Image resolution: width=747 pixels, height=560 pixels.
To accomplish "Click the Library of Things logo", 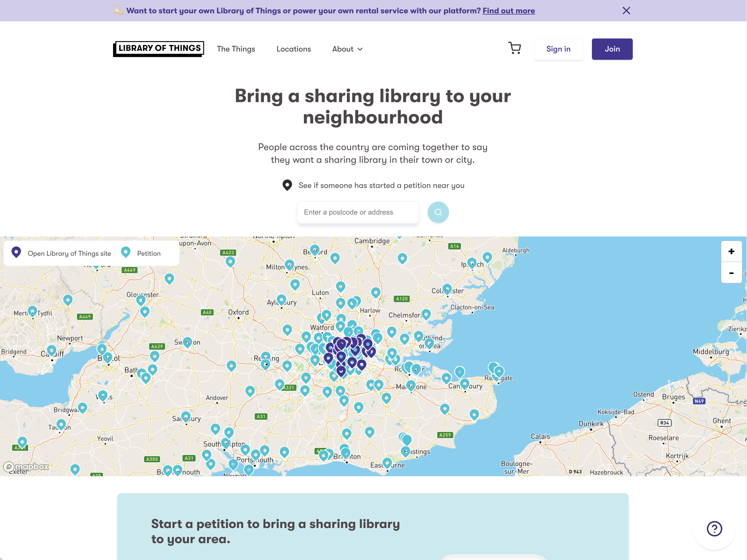I will (x=159, y=49).
